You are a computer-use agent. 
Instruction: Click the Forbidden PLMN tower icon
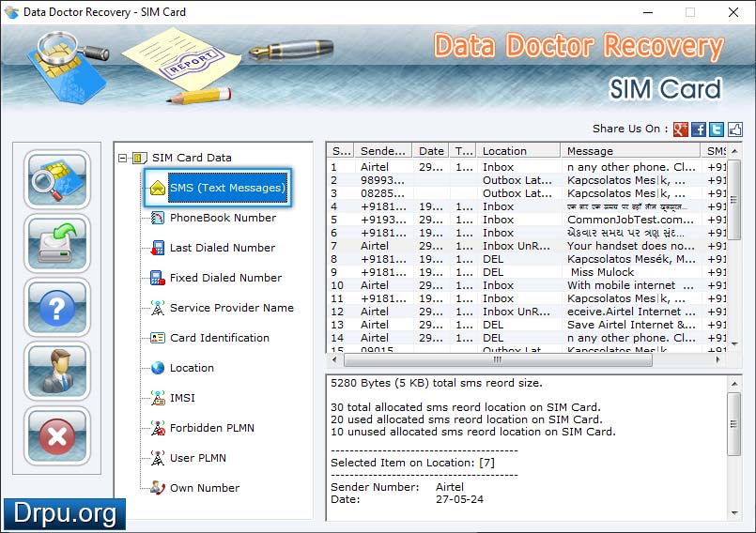tap(157, 428)
